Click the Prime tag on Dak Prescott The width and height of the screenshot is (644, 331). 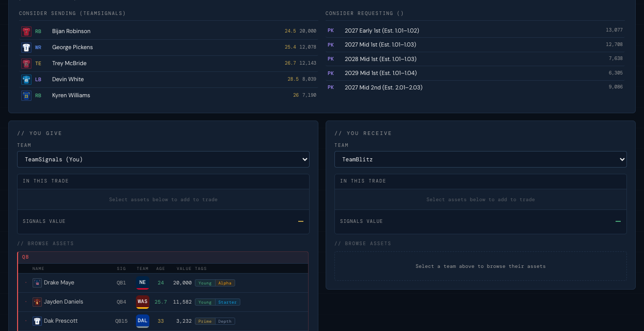[x=205, y=321]
